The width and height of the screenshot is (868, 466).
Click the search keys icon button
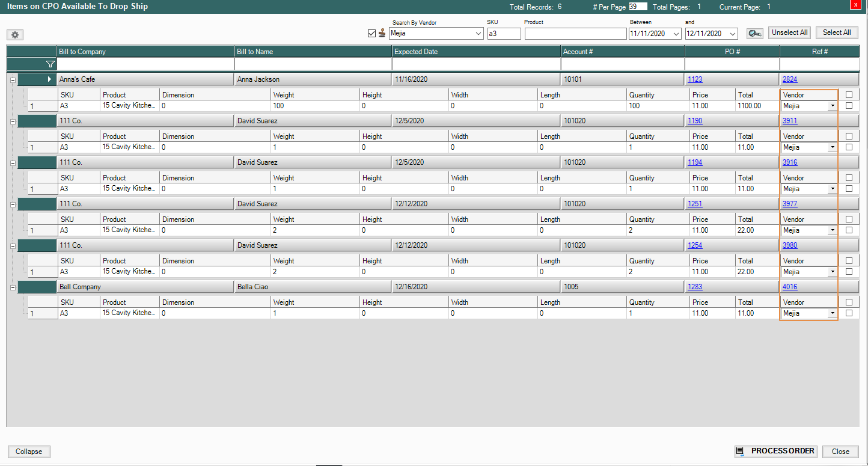pos(754,34)
